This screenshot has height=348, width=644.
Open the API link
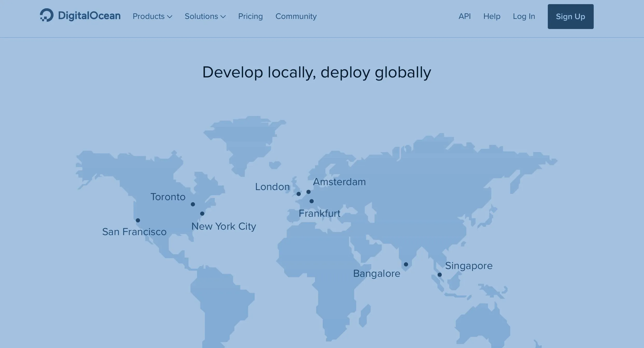(x=465, y=16)
